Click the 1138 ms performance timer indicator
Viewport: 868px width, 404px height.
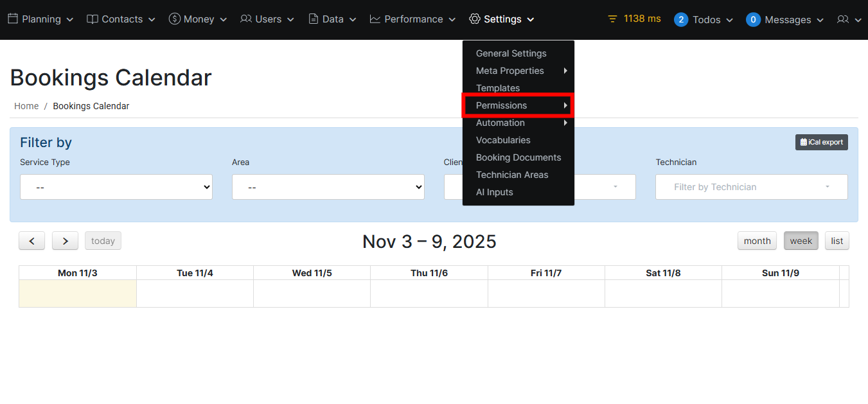(634, 19)
